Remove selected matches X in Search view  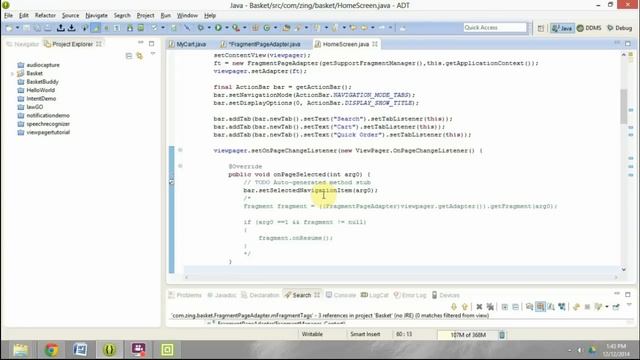tap(479, 307)
